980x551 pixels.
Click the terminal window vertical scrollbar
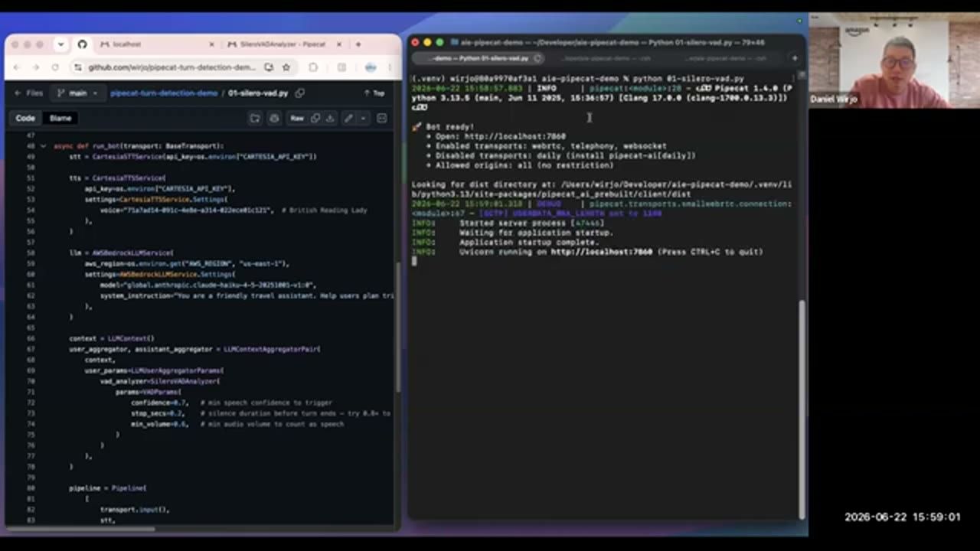pos(802,409)
